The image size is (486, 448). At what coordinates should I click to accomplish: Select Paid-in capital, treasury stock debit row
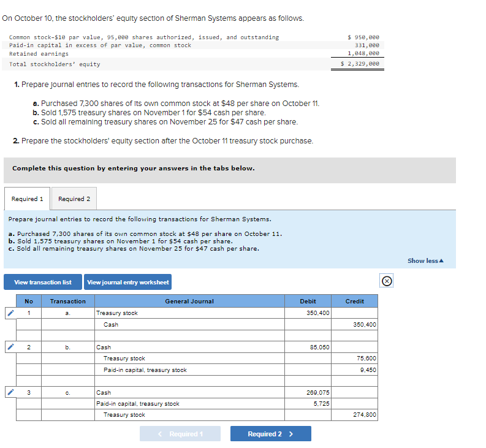pyautogui.click(x=189, y=404)
